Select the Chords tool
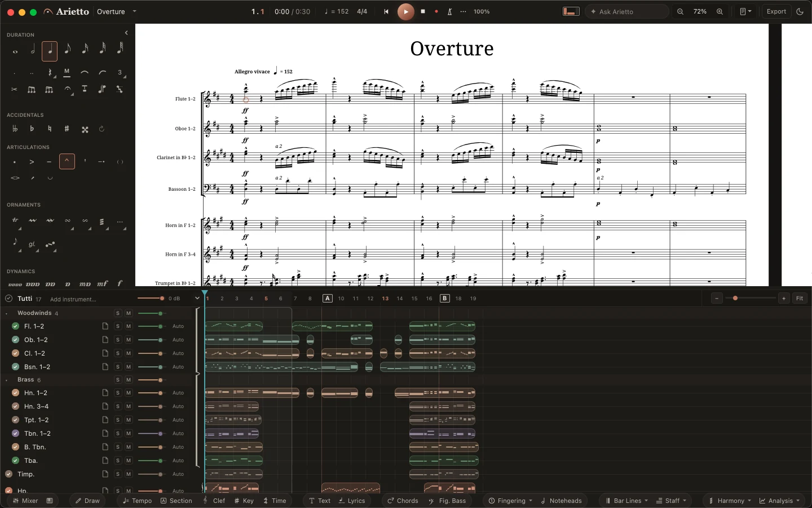This screenshot has height=508, width=812. [x=403, y=501]
